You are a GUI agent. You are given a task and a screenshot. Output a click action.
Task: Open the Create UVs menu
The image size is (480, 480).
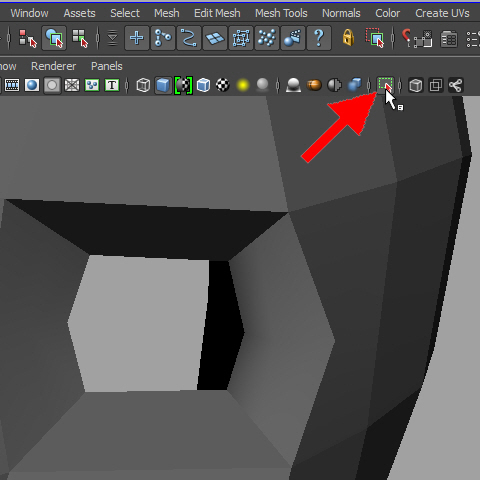pos(442,13)
